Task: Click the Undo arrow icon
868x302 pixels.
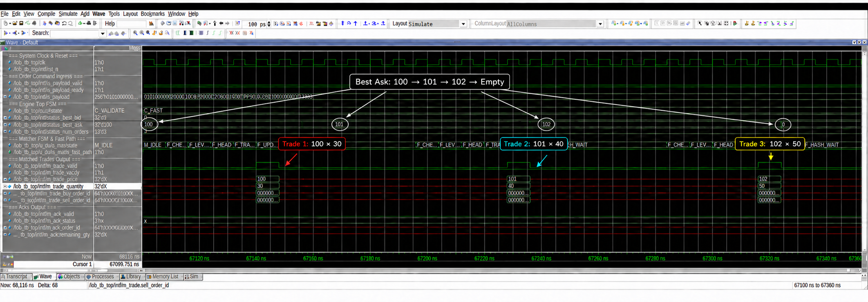Action: click(64, 24)
